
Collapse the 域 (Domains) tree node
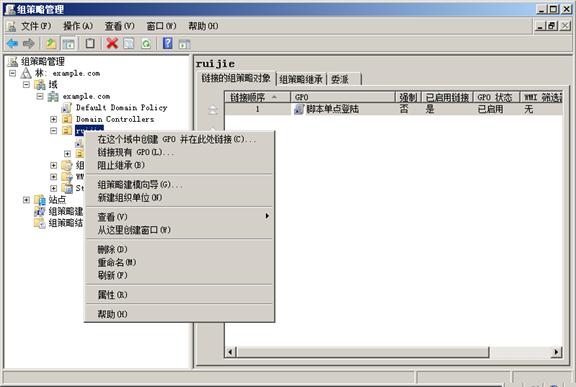click(26, 85)
